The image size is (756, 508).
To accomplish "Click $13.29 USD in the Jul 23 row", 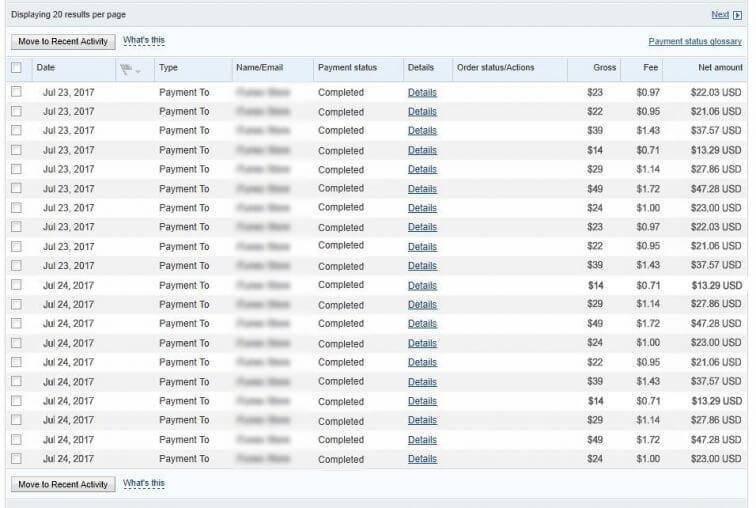I will 716,150.
